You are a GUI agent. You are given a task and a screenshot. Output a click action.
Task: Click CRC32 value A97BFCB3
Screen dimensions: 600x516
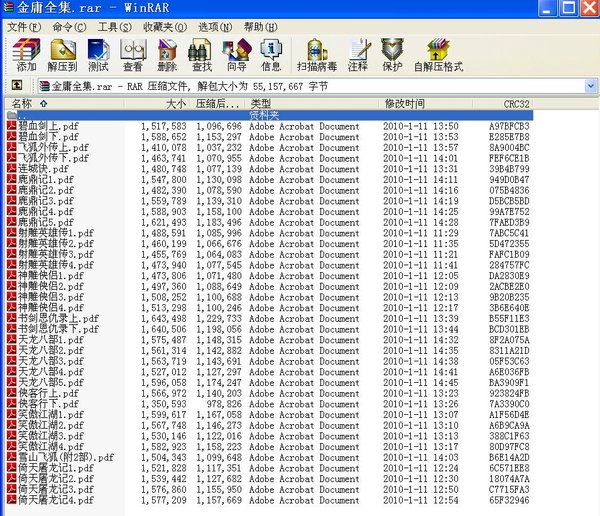[509, 126]
